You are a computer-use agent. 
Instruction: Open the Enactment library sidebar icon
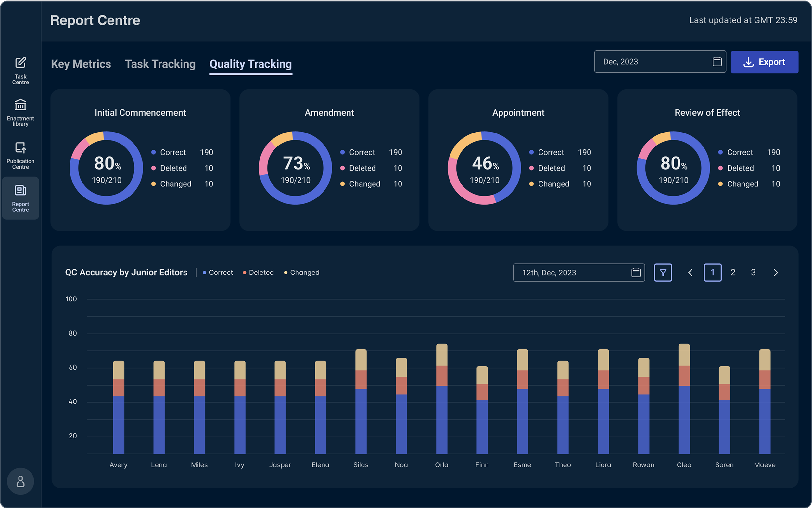coord(20,112)
